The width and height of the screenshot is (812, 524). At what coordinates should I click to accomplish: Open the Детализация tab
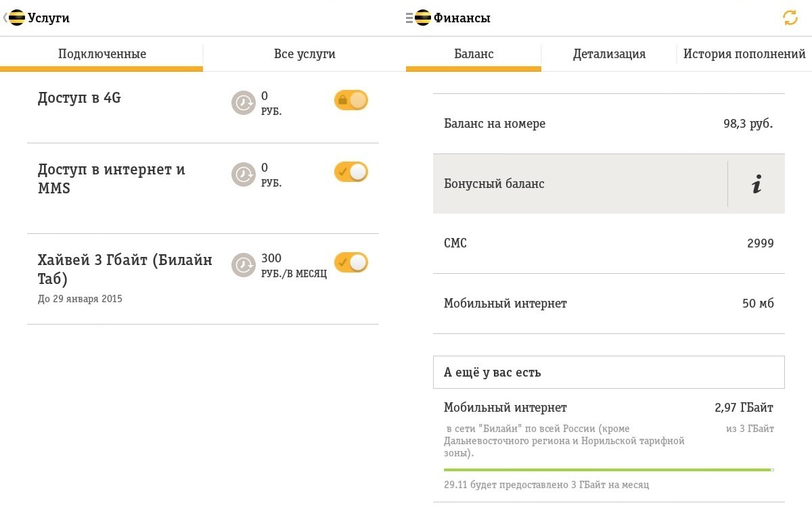click(x=609, y=54)
